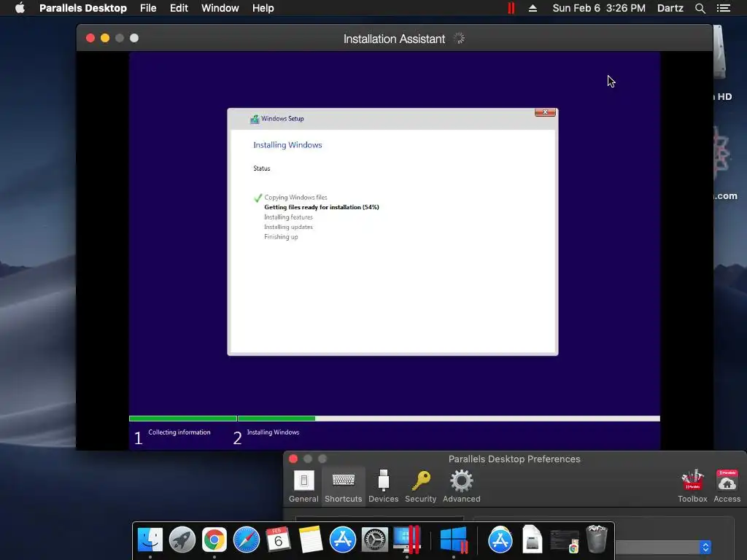Open Google Chrome from the Dock
Viewport: 747px width, 560px height.
214,540
